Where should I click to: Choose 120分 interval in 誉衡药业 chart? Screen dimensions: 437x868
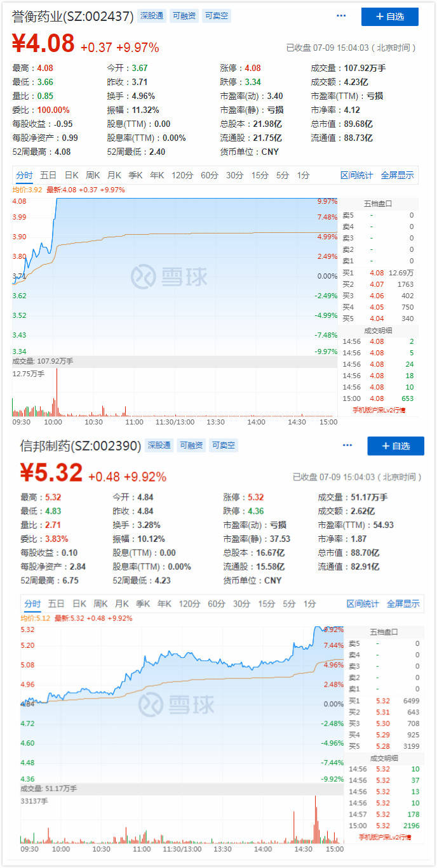(x=182, y=175)
